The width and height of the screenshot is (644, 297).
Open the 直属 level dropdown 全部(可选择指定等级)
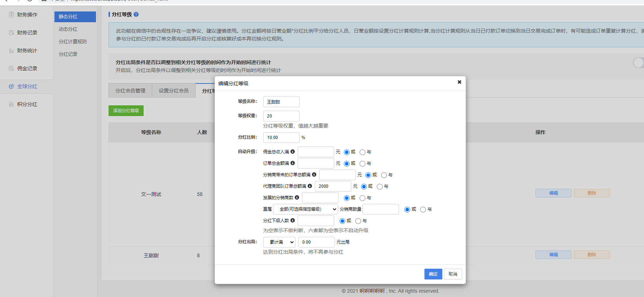click(305, 209)
